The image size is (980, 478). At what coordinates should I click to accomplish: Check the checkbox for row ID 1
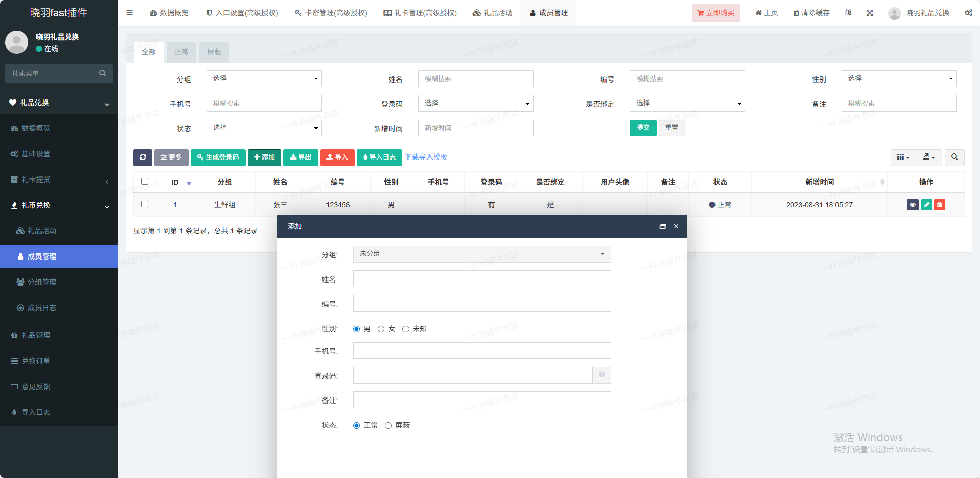145,204
